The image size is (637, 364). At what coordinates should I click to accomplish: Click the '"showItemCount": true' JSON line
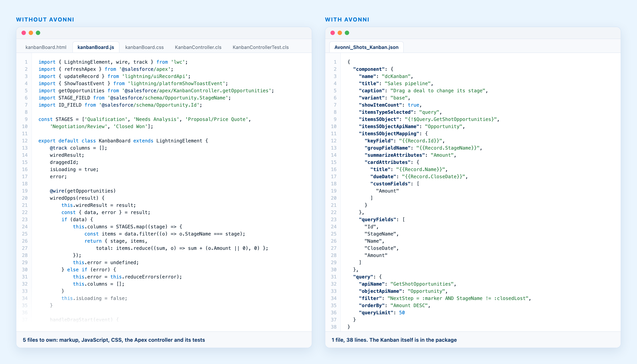pos(390,105)
